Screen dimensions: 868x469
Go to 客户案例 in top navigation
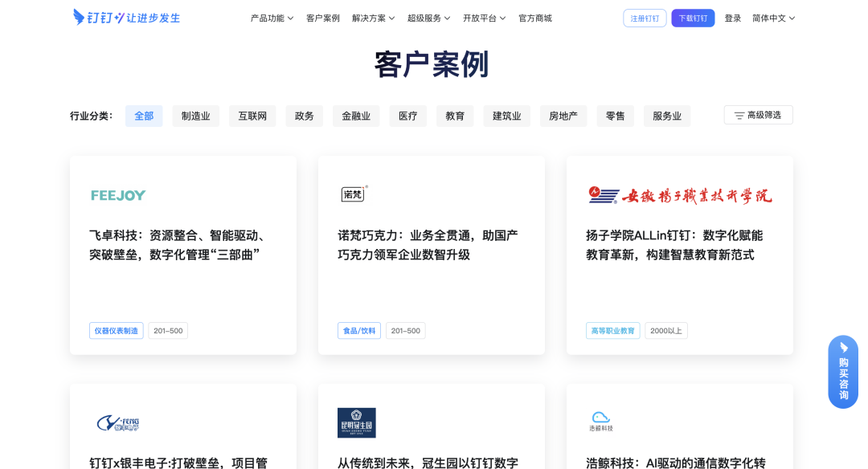point(323,18)
